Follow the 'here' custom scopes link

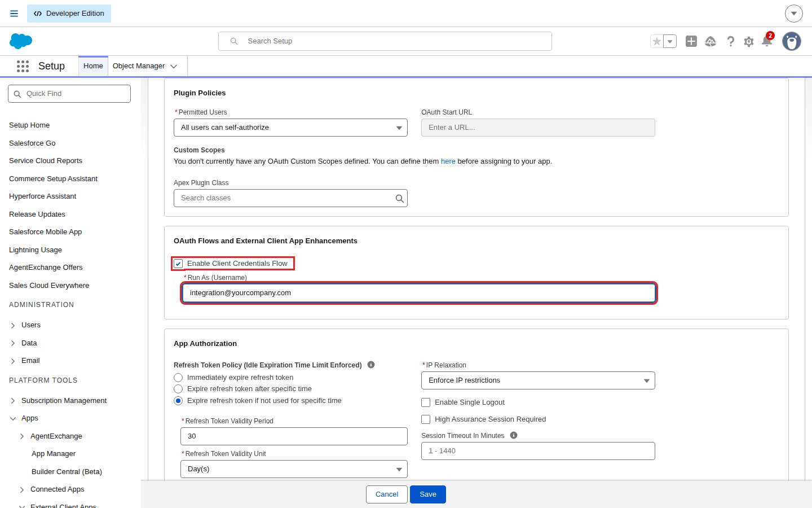point(448,161)
